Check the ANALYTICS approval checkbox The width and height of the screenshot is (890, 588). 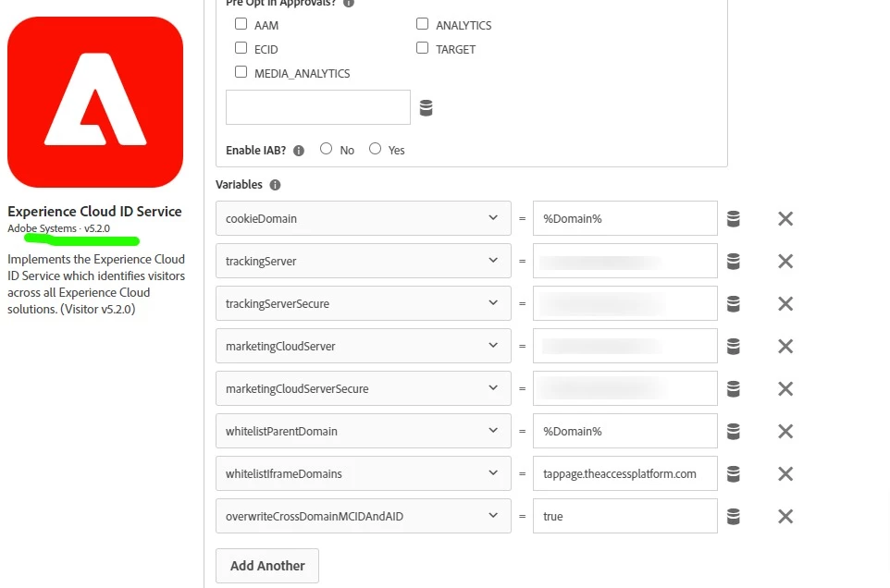point(422,24)
